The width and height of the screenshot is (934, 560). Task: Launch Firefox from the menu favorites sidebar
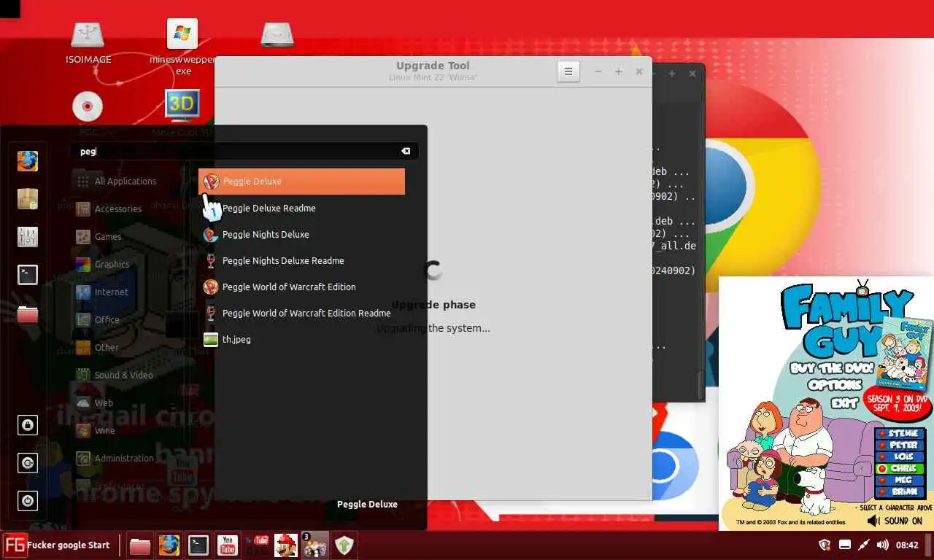click(x=28, y=160)
